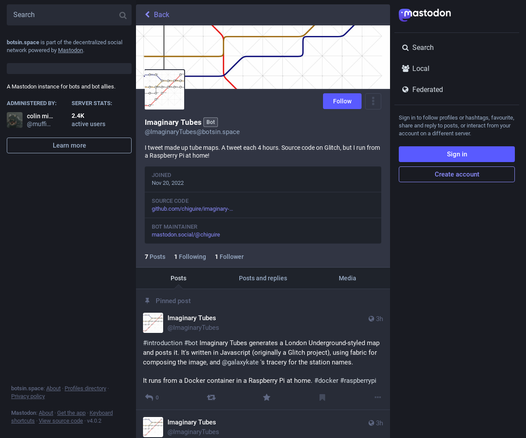Viewport: 526px width, 438px height.
Task: Open Search from the navigation panel
Action: coord(423,48)
